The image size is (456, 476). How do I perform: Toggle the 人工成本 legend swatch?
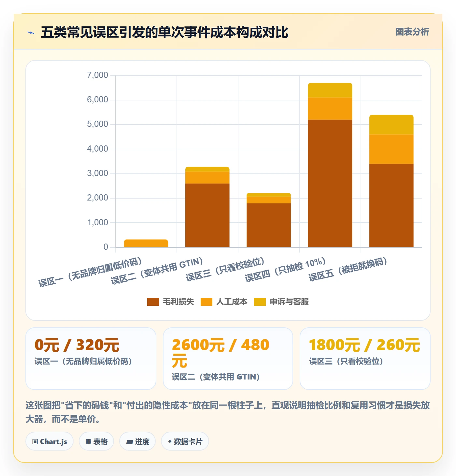click(x=207, y=302)
